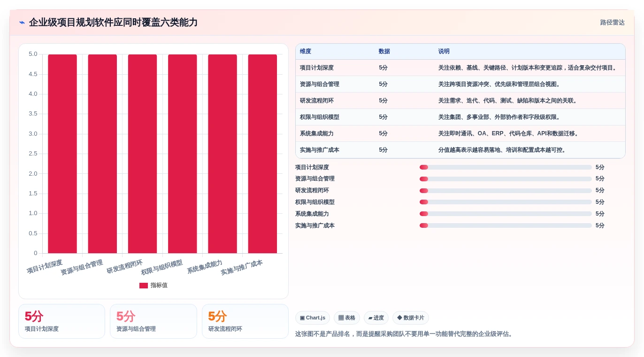The height and width of the screenshot is (357, 644).
Task: Click the 2.5 y-axis label
Action: (x=33, y=154)
